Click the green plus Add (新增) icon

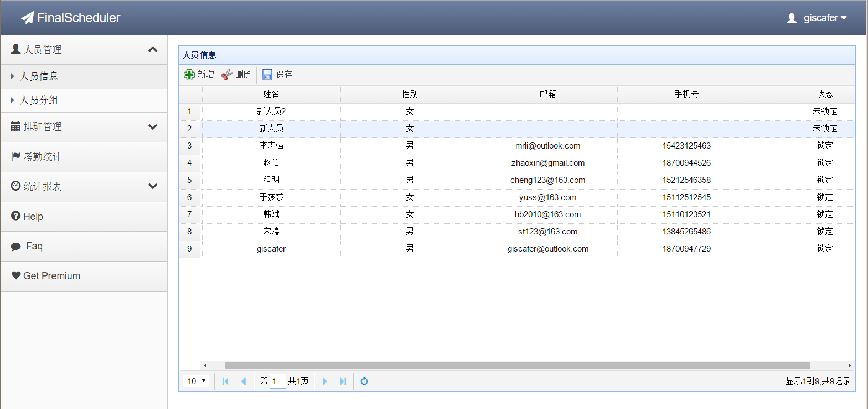tap(189, 75)
